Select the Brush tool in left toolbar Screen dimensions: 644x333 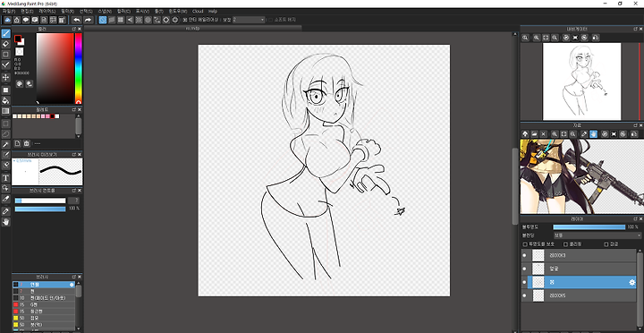tap(5, 33)
